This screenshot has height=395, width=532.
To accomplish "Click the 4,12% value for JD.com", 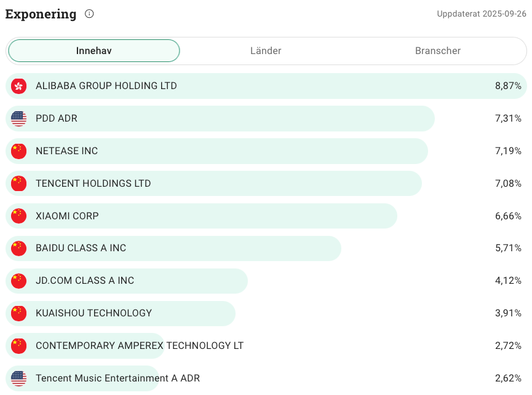I will tap(508, 281).
